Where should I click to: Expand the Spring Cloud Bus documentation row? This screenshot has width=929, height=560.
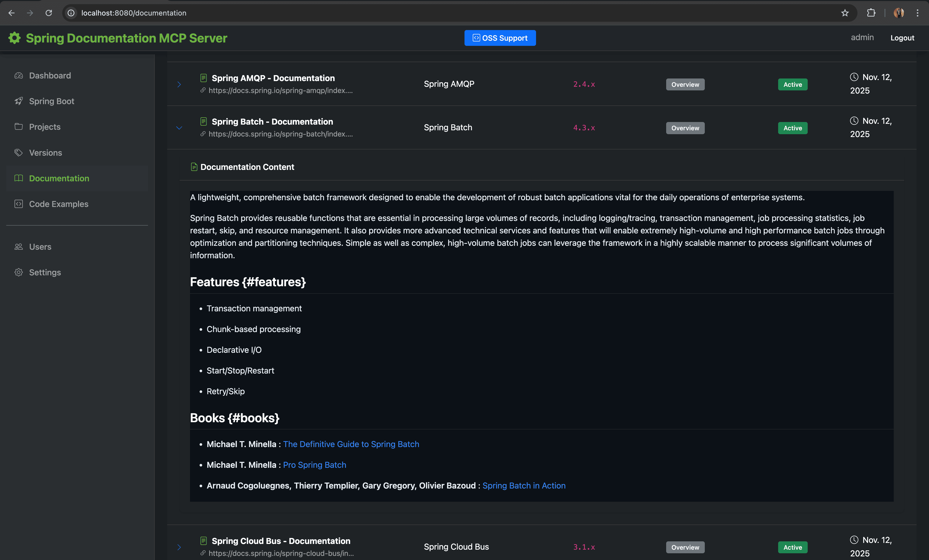[x=179, y=547]
